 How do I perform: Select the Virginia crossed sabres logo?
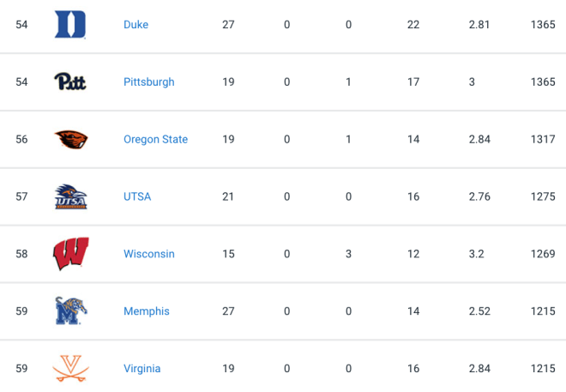click(70, 369)
